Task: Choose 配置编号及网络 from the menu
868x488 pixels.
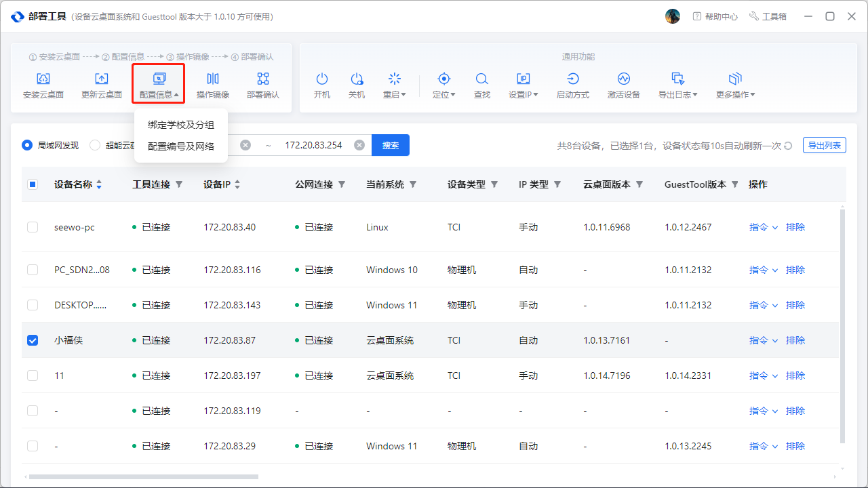Action: pyautogui.click(x=181, y=146)
